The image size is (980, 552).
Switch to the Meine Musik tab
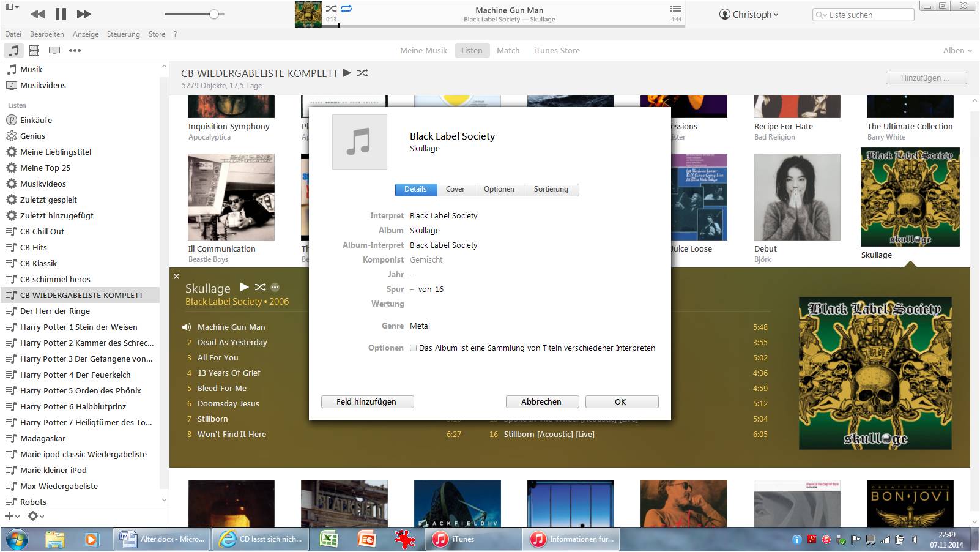[x=423, y=51]
